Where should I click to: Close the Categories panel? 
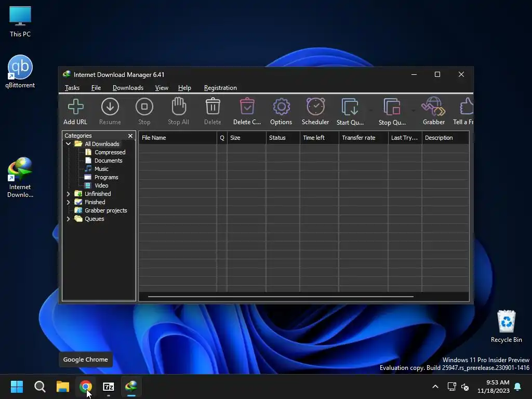pyautogui.click(x=130, y=136)
